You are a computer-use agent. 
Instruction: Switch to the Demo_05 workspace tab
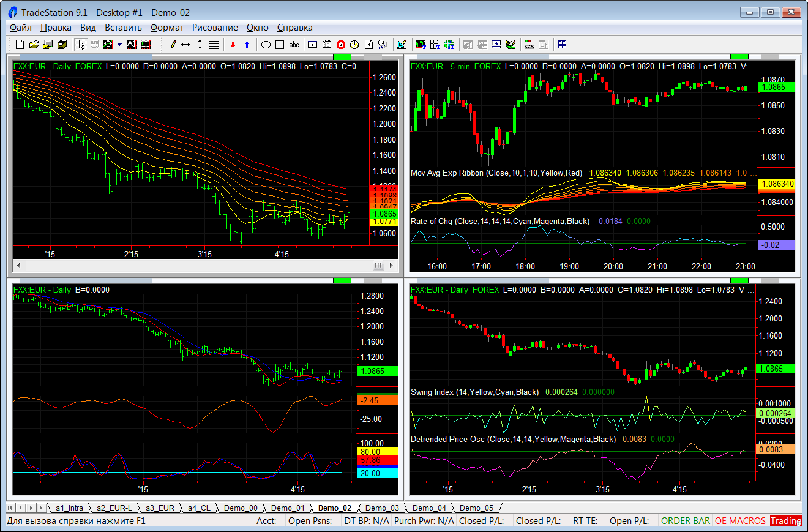pos(476,508)
